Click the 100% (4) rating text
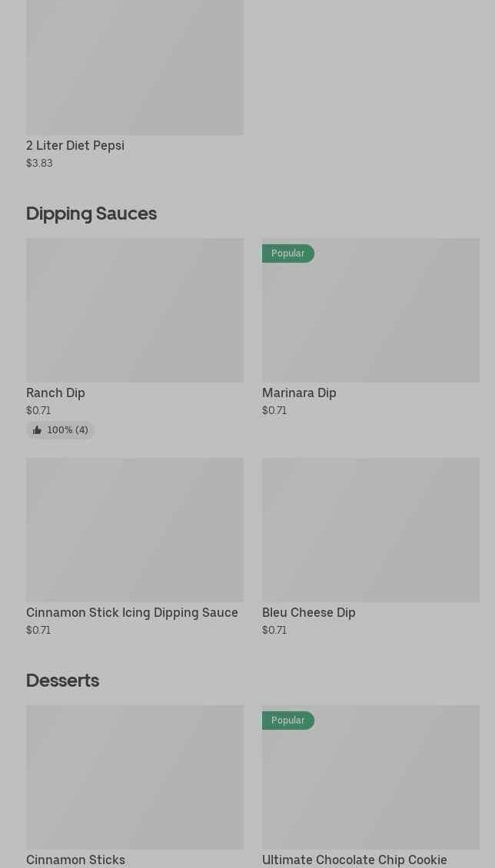Screen dimensions: 495x868 tap(68, 430)
